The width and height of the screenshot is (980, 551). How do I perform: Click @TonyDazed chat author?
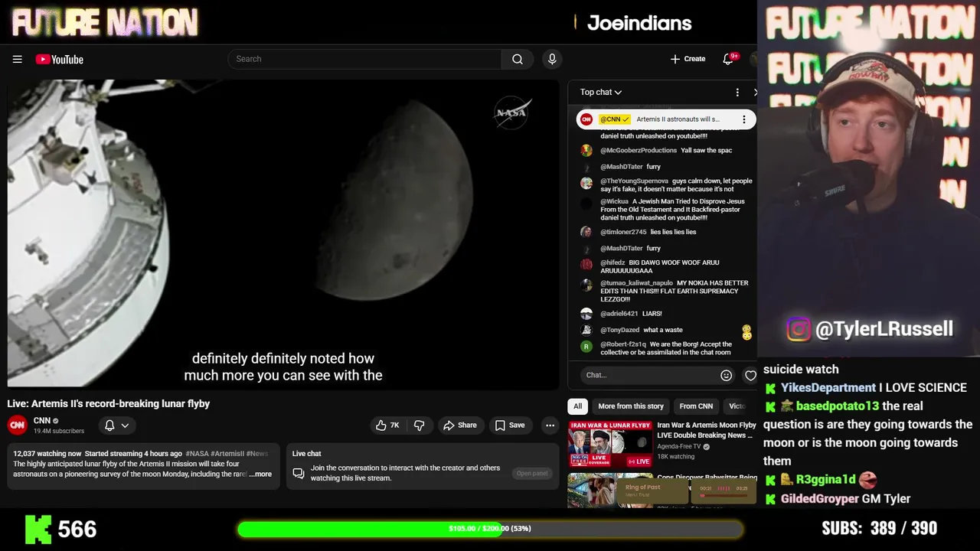619,330
